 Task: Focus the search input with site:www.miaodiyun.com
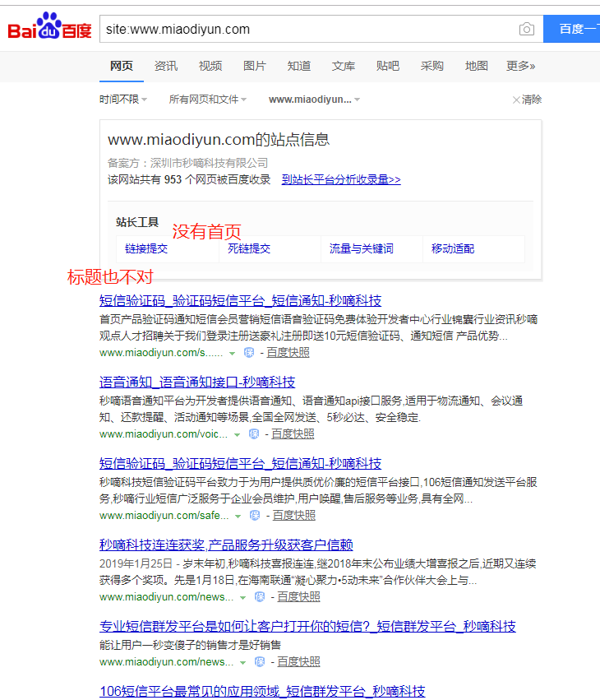pos(307,29)
